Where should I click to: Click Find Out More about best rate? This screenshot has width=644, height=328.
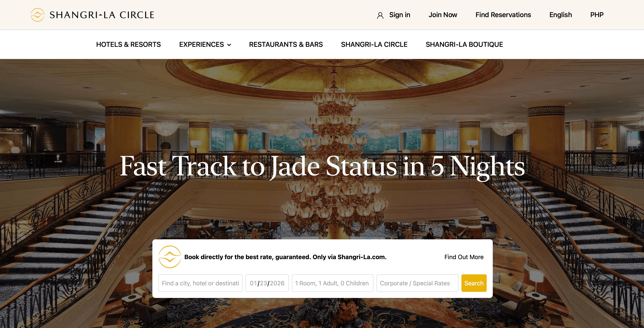[x=464, y=257]
